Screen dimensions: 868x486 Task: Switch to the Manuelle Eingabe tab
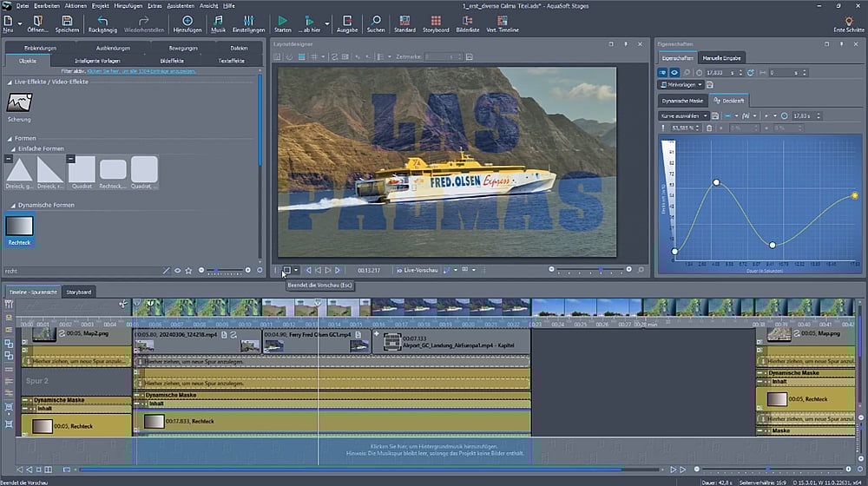click(720, 57)
